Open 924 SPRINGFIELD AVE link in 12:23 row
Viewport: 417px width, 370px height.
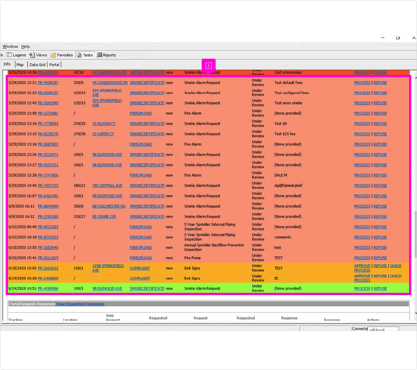107,93
